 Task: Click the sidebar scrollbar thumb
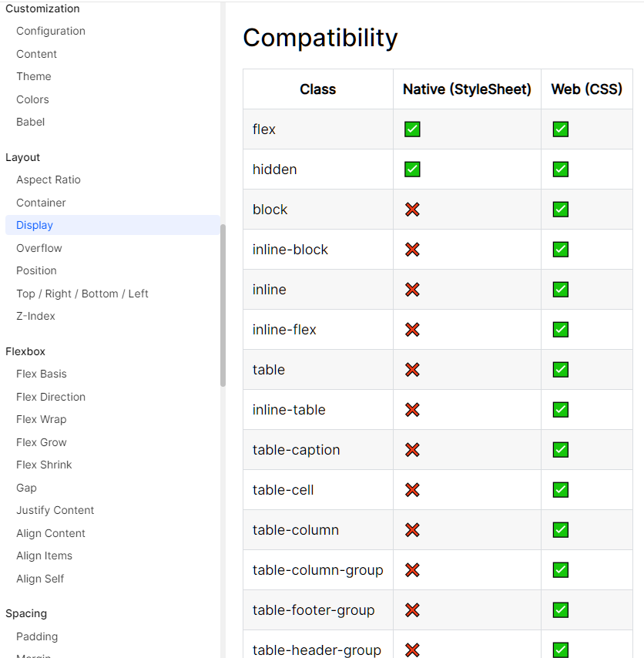click(223, 304)
